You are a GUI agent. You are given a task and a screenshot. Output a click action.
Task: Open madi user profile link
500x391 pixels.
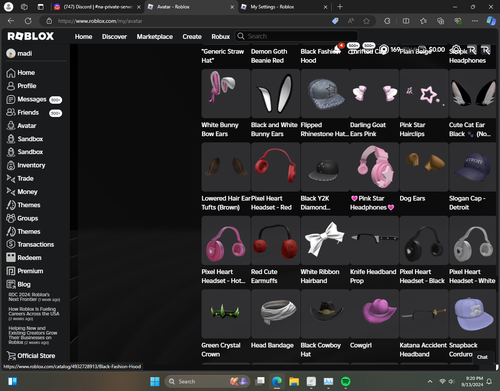click(x=19, y=53)
